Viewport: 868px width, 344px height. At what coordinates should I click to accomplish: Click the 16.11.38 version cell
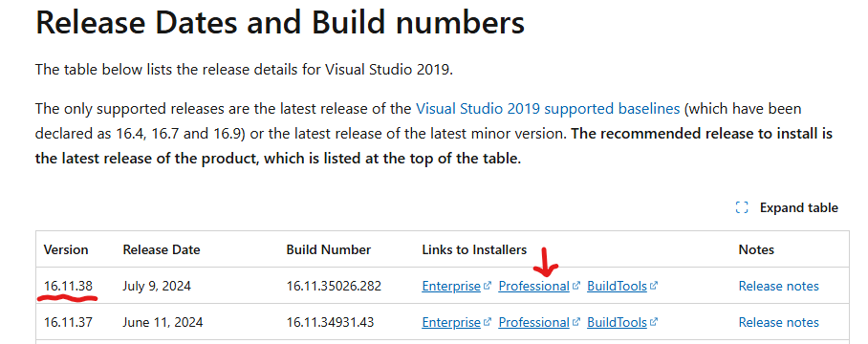click(68, 287)
